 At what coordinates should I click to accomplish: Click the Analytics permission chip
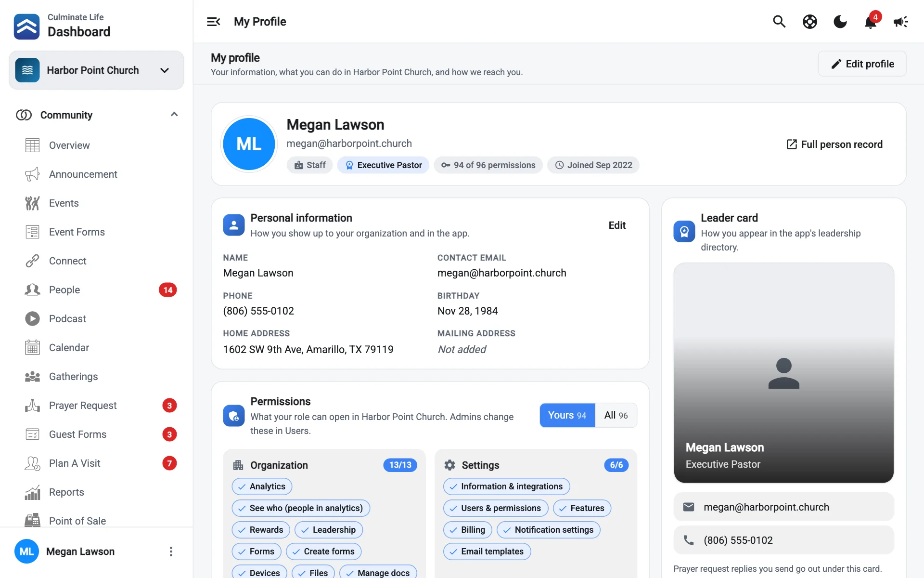pos(262,486)
